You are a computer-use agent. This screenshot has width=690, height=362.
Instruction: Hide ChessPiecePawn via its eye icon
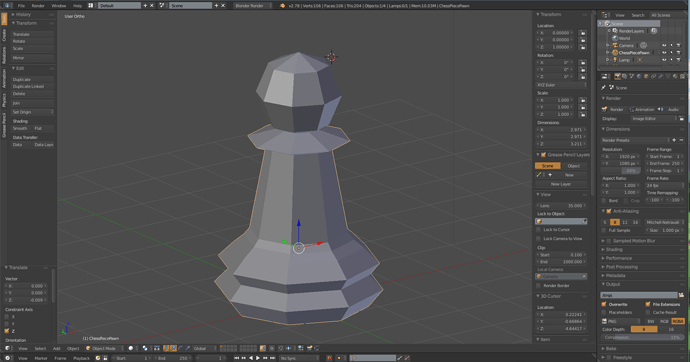[664, 53]
